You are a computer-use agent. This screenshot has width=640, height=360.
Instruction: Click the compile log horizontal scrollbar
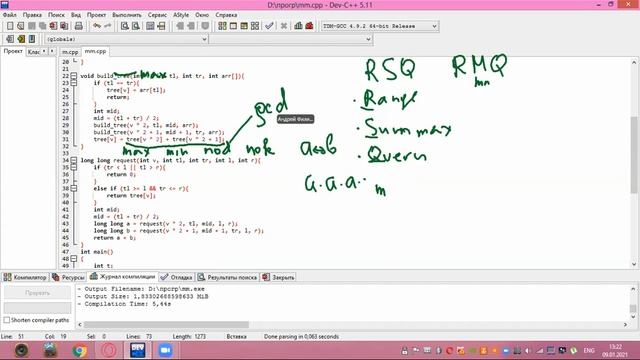[x=166, y=324]
